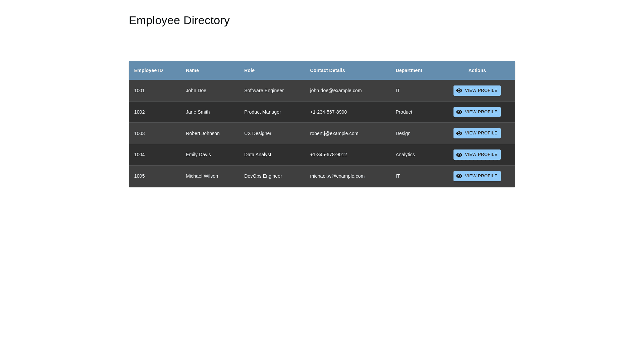View profile of the UX Designer
This screenshot has width=644, height=362.
click(477, 133)
